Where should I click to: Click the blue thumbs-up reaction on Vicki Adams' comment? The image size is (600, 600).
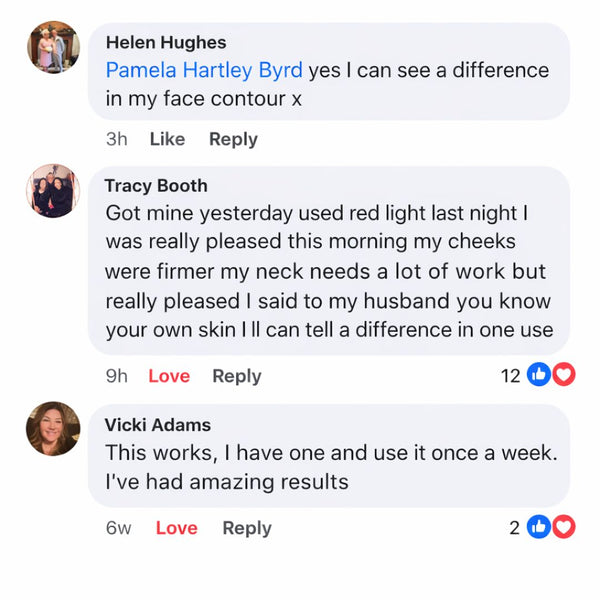538,527
